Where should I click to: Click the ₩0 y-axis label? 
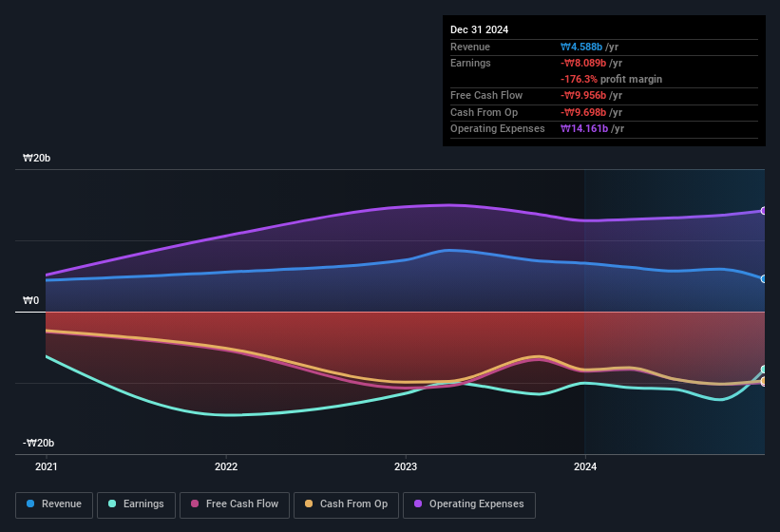tap(30, 300)
